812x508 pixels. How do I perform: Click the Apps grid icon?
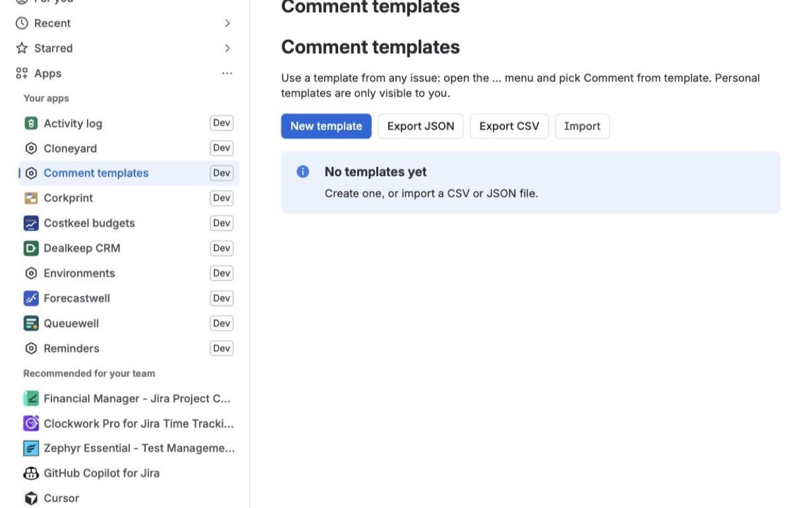22,73
